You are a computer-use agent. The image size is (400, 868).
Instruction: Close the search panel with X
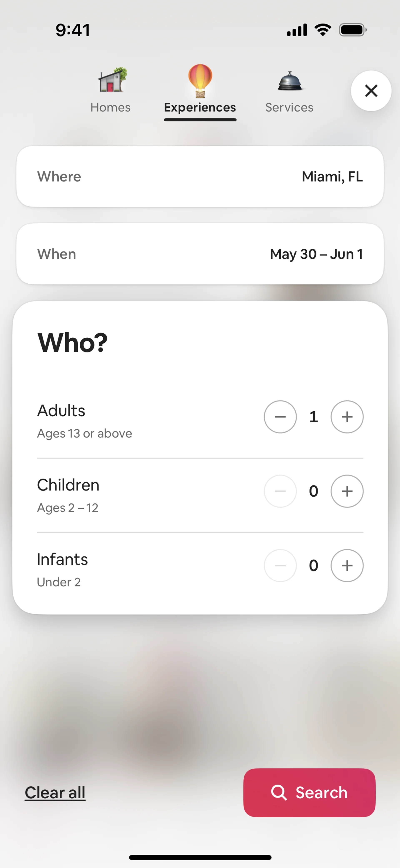(371, 91)
